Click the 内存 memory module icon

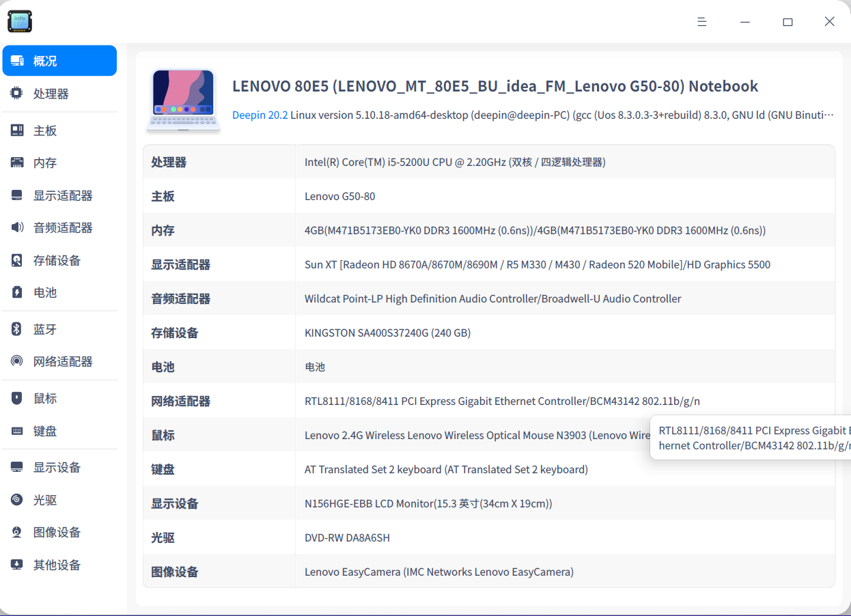click(17, 163)
